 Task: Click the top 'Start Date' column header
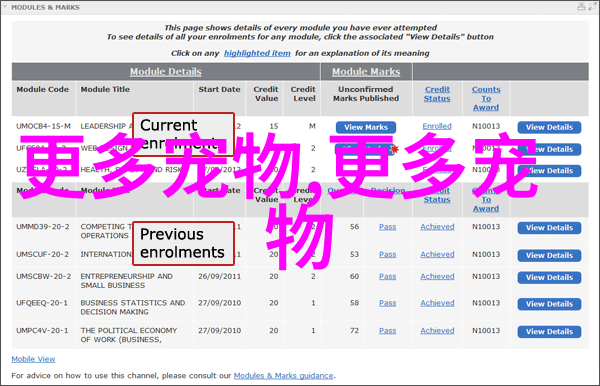coord(219,89)
